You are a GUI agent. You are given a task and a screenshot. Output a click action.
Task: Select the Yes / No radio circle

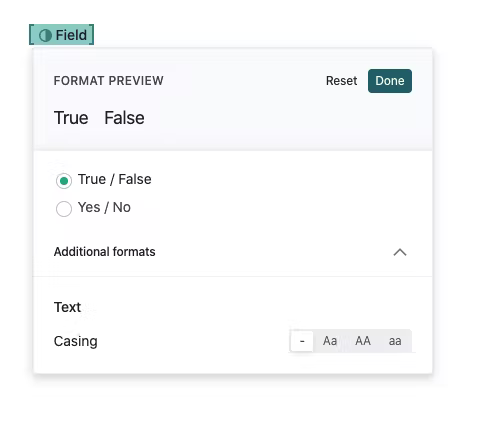coord(64,209)
